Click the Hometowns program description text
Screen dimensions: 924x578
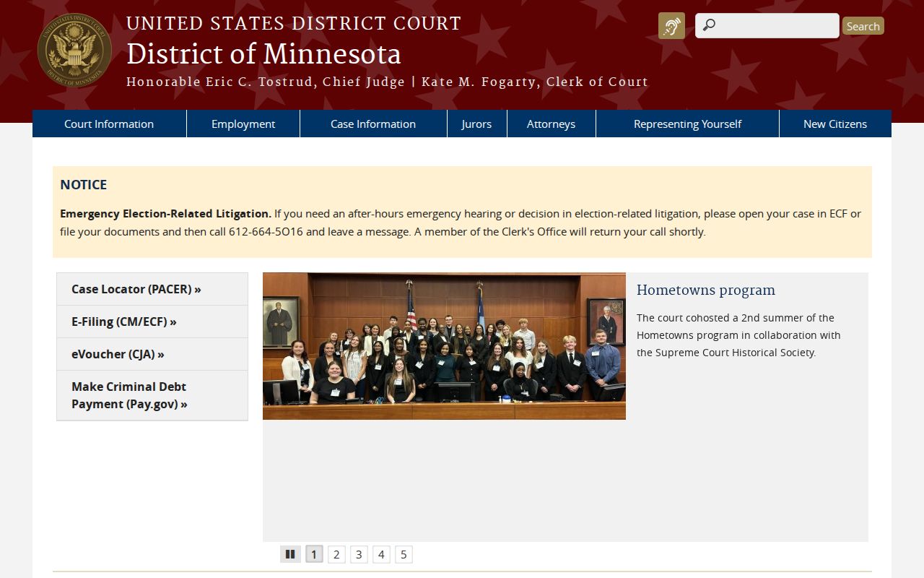point(738,335)
